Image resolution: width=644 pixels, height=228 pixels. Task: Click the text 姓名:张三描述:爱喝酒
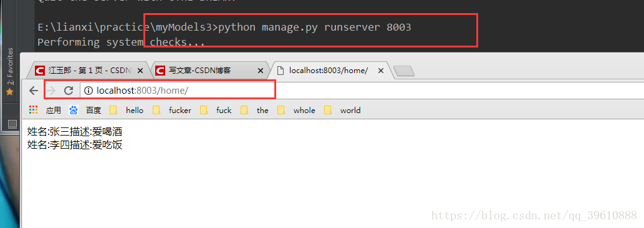tap(75, 132)
